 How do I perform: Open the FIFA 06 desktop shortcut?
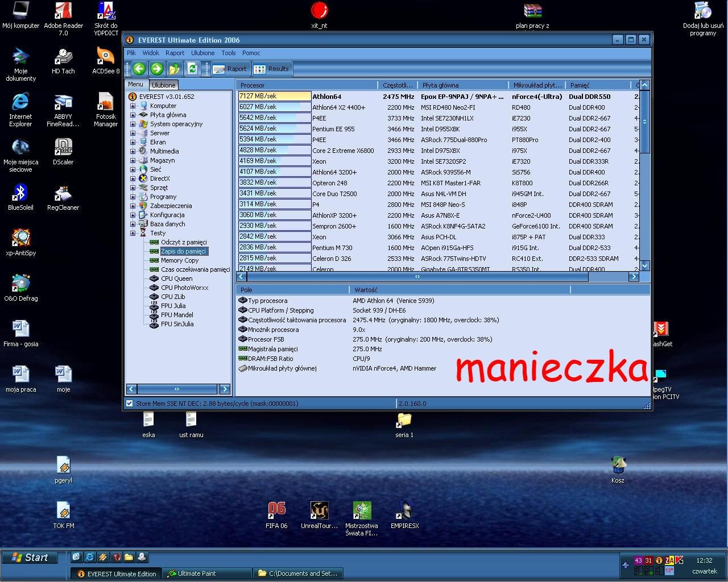tap(276, 516)
